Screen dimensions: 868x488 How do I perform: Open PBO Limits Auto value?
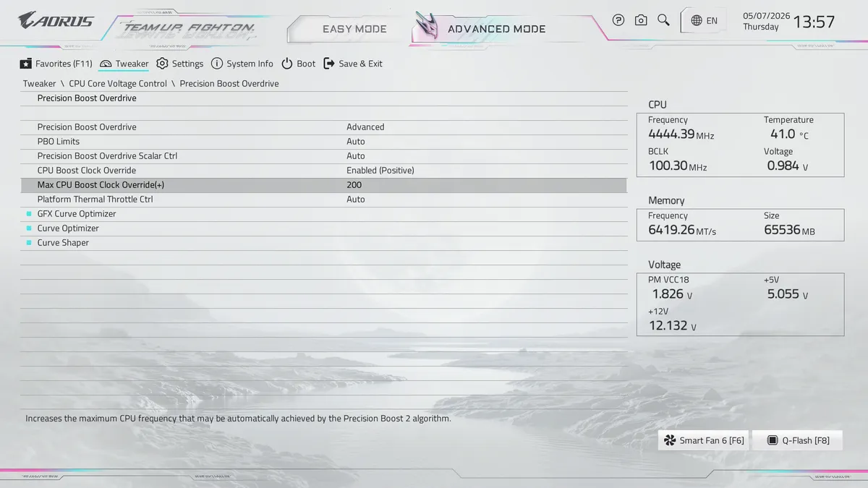pos(356,142)
